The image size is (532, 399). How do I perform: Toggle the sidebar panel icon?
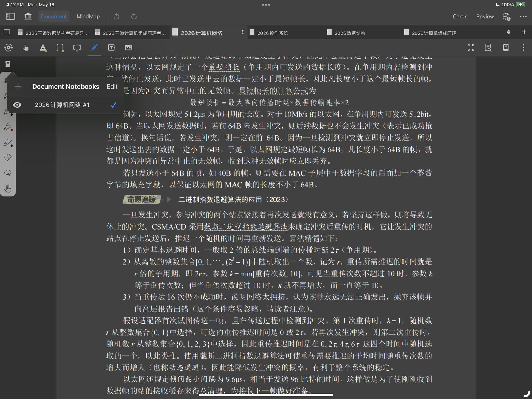[x=10, y=16]
